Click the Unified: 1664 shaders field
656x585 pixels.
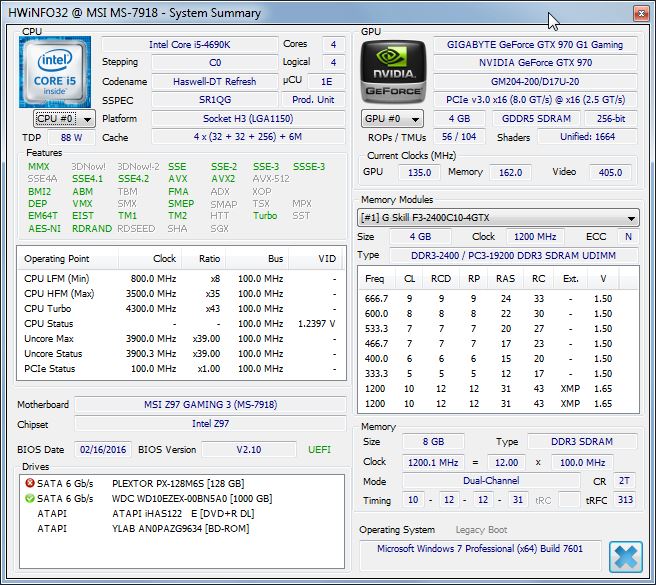pyautogui.click(x=587, y=136)
